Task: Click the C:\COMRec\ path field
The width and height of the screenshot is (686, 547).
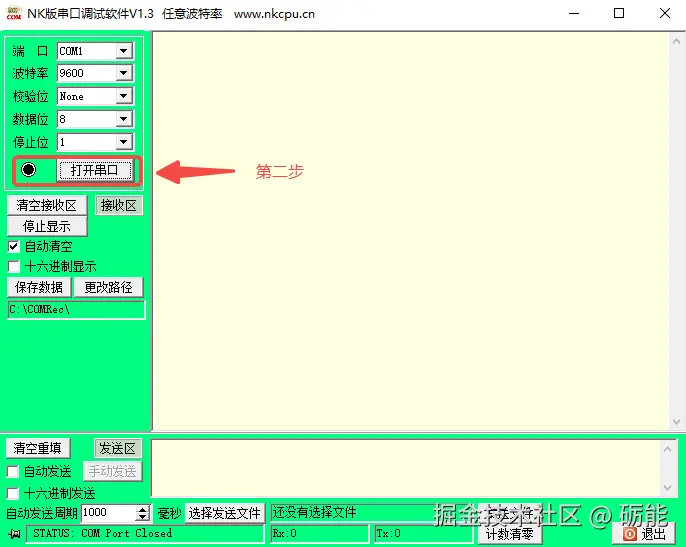Action: click(x=76, y=309)
